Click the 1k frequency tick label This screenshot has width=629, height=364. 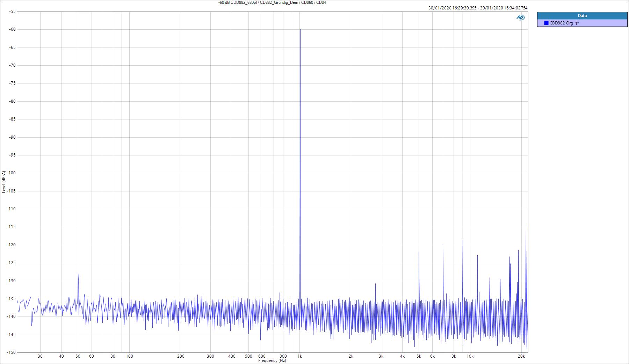299,356
